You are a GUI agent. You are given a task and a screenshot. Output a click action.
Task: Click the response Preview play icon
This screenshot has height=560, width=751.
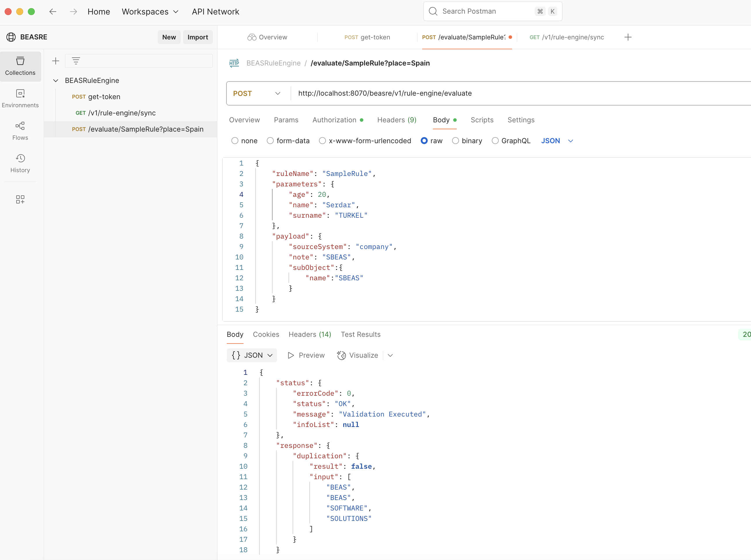click(291, 355)
